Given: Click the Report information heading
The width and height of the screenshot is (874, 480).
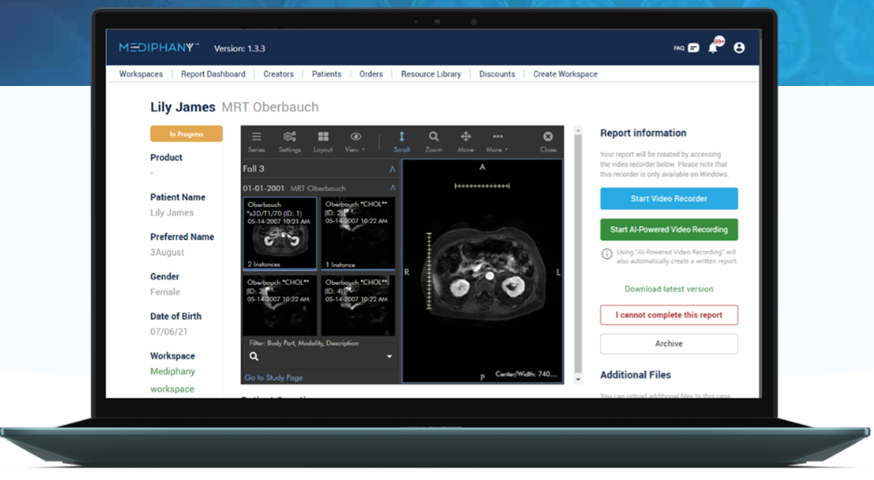Looking at the screenshot, I should click(x=643, y=133).
